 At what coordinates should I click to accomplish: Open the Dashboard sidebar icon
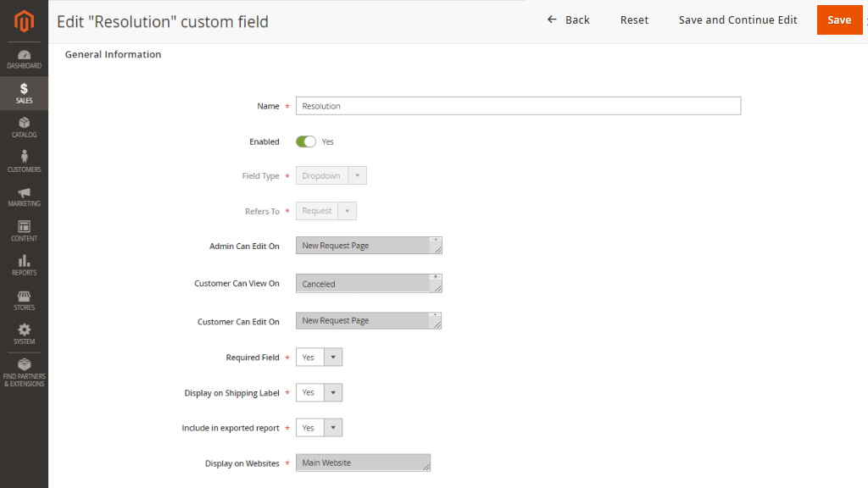[x=24, y=59]
